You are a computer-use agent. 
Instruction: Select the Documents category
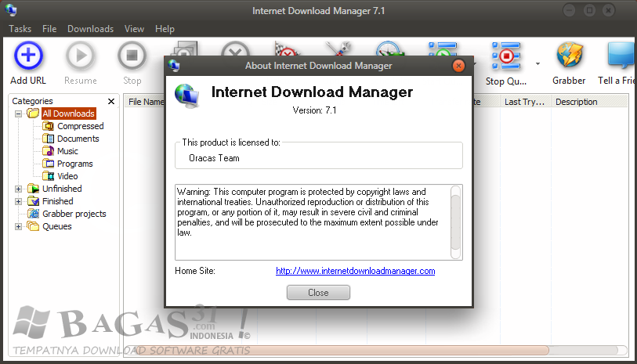(x=78, y=139)
